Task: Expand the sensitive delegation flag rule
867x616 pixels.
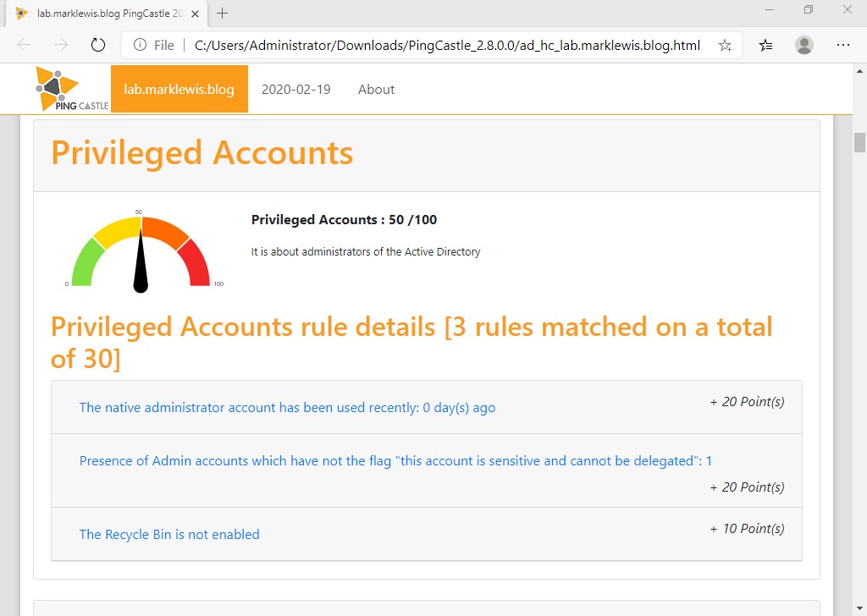Action: 395,461
